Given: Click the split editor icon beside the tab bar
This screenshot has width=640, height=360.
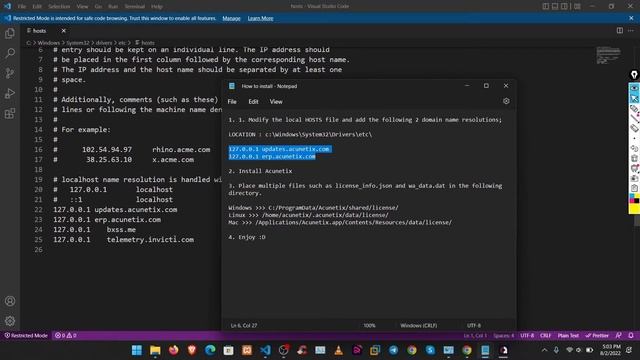Looking at the screenshot, I should pyautogui.click(x=620, y=31).
